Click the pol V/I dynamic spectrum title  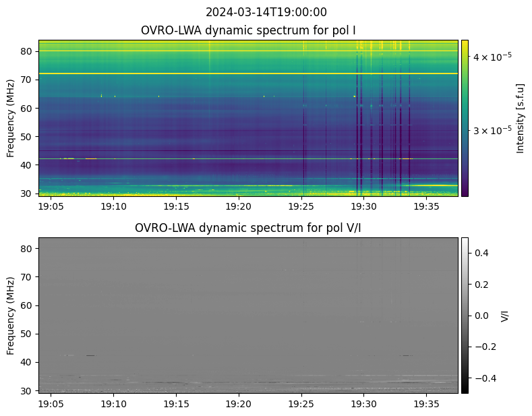tap(247, 228)
